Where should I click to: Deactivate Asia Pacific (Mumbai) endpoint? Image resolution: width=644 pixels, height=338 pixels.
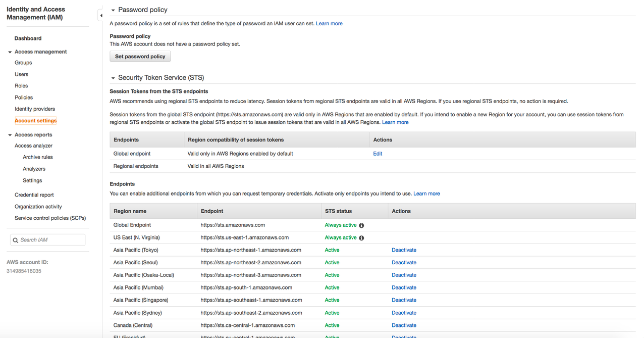(x=404, y=288)
